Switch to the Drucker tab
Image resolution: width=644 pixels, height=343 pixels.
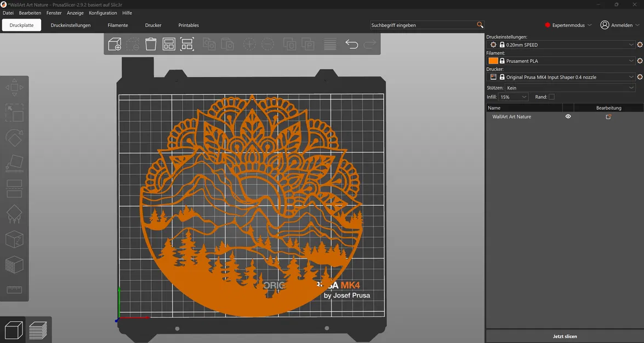[153, 25]
